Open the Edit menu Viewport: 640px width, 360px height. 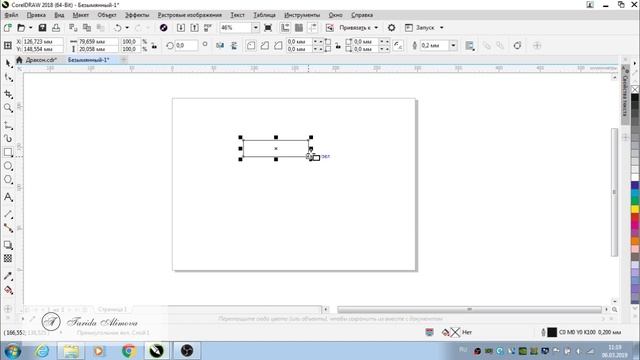pos(36,15)
